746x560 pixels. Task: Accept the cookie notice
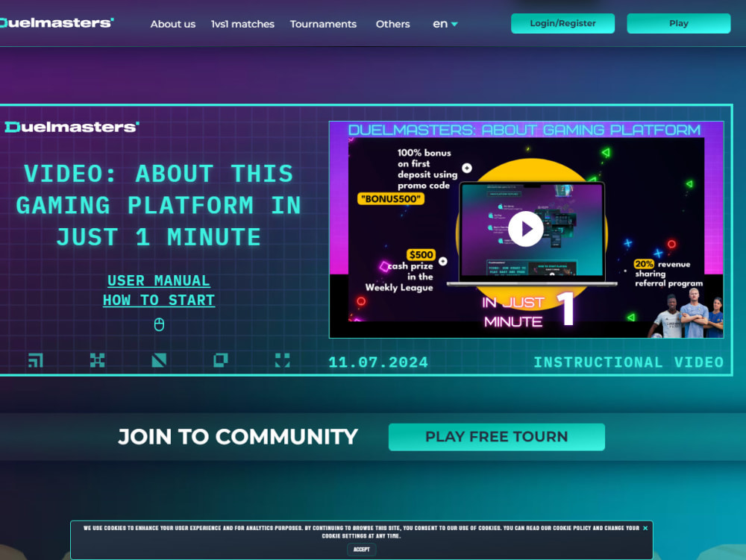362,549
